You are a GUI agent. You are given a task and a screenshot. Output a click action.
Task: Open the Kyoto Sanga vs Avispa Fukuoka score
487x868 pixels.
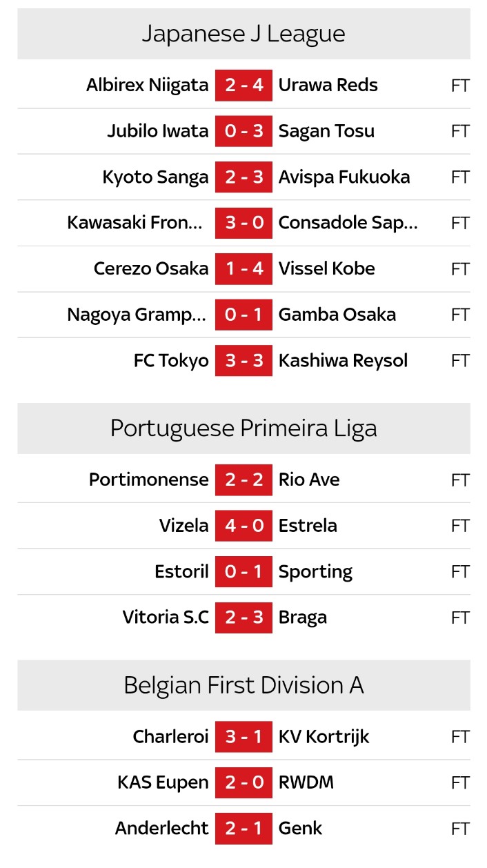coord(243,177)
